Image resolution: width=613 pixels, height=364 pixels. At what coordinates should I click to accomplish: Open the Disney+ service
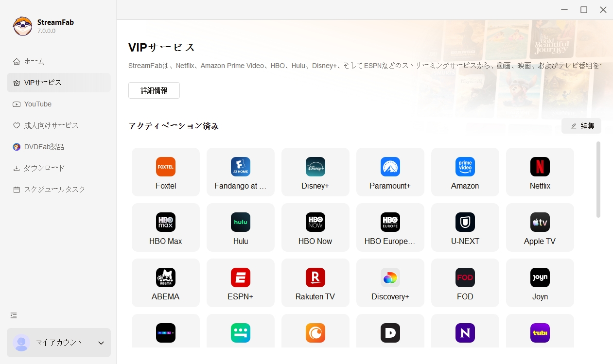tap(315, 172)
